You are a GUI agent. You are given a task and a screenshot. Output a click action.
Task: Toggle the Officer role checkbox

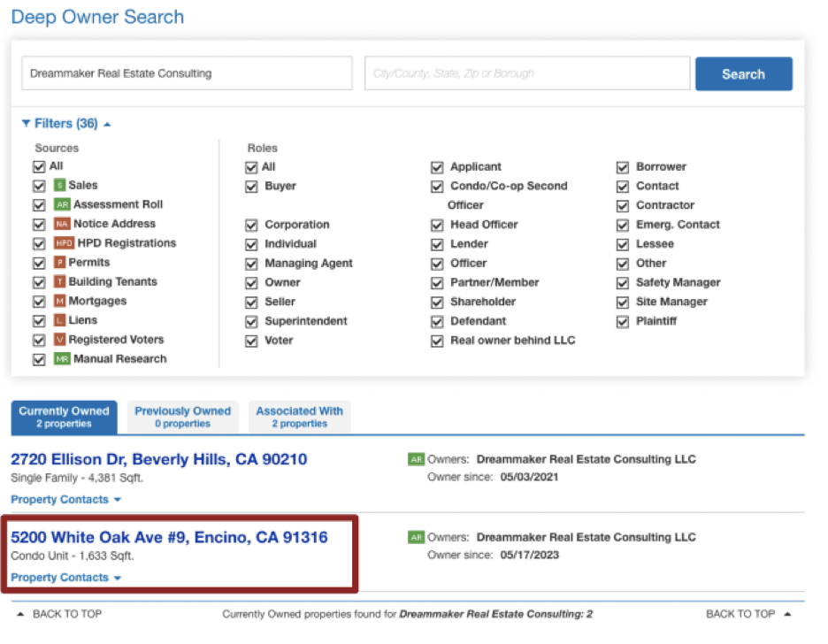pos(437,264)
